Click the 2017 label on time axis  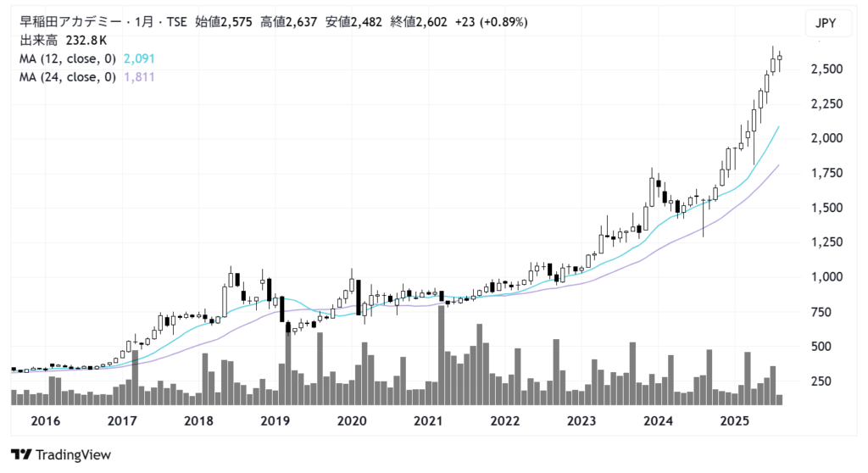click(122, 421)
